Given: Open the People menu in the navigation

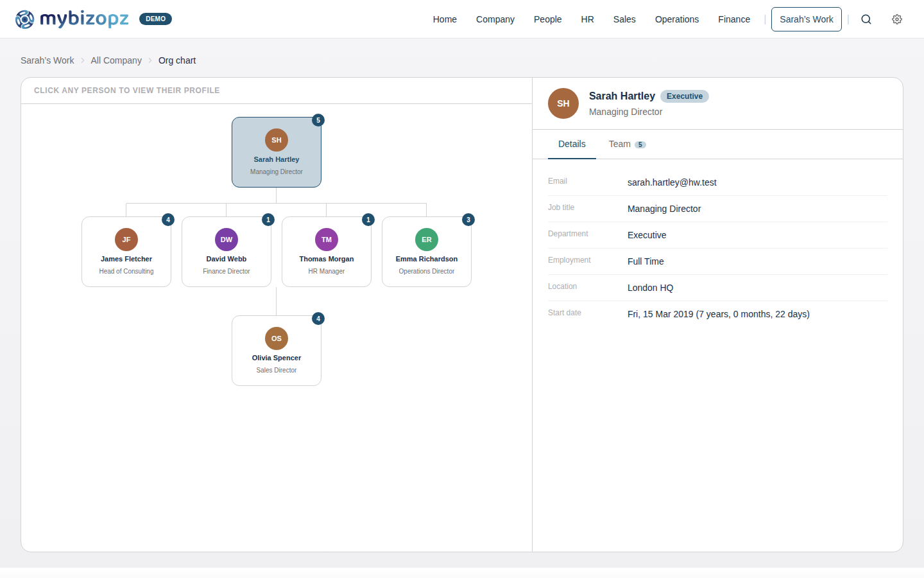Looking at the screenshot, I should tap(547, 19).
